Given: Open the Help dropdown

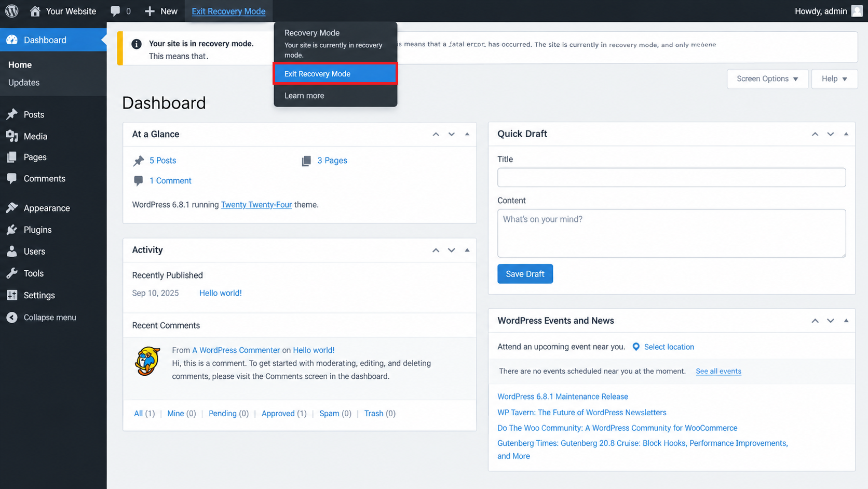Looking at the screenshot, I should click(x=834, y=78).
